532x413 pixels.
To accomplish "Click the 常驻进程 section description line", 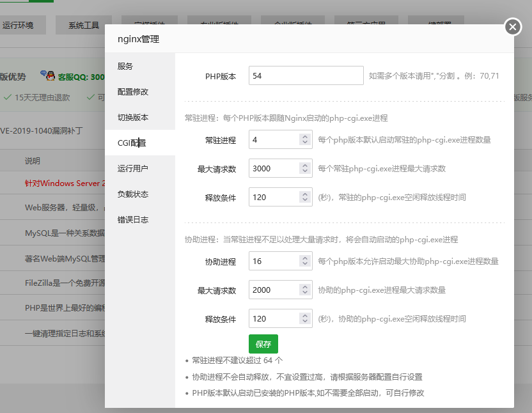I will tap(286, 118).
